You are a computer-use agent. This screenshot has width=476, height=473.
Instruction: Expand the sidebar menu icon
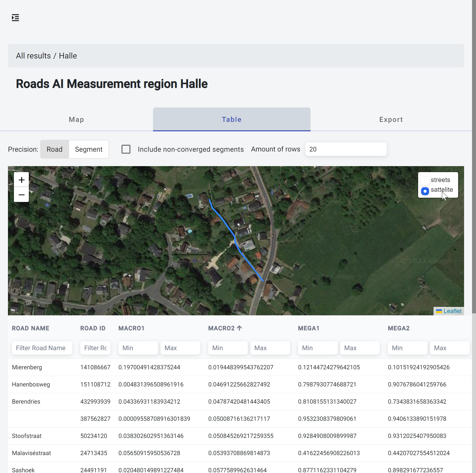coord(15,18)
